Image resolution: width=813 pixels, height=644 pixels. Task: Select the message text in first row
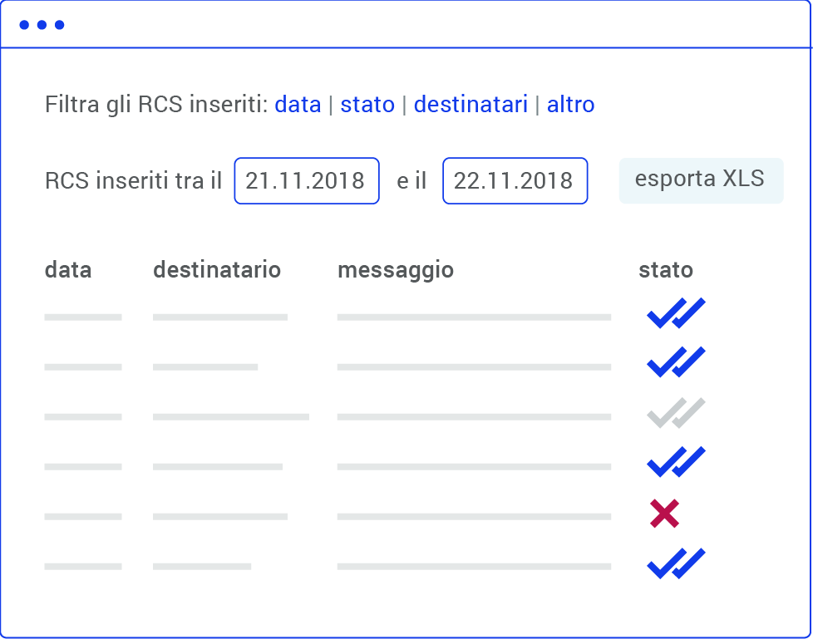474,317
